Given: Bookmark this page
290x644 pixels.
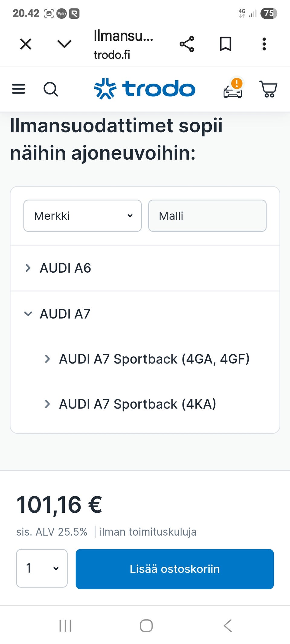Looking at the screenshot, I should coord(225,44).
